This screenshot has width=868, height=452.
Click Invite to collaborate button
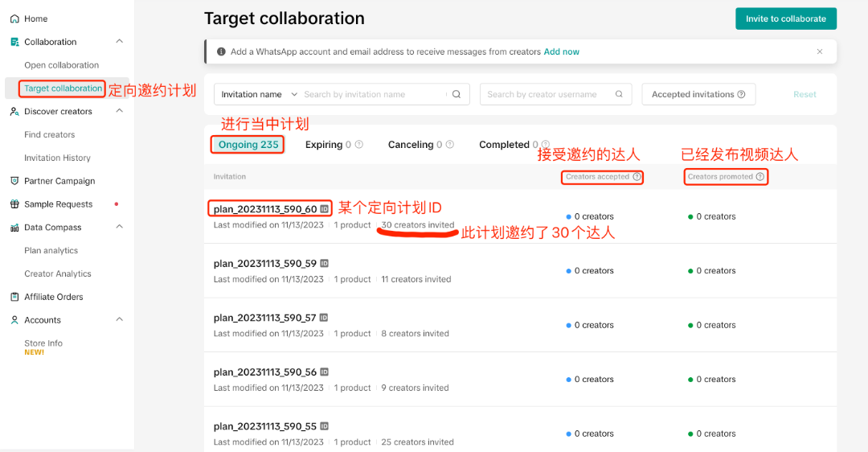785,18
